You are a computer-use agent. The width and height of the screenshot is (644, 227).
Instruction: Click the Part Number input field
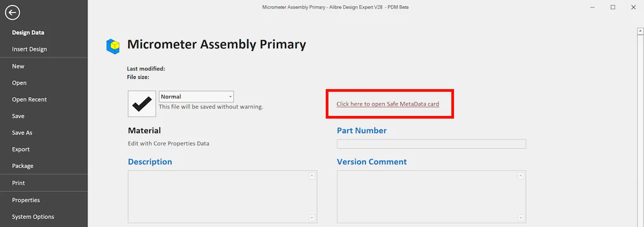click(x=431, y=144)
